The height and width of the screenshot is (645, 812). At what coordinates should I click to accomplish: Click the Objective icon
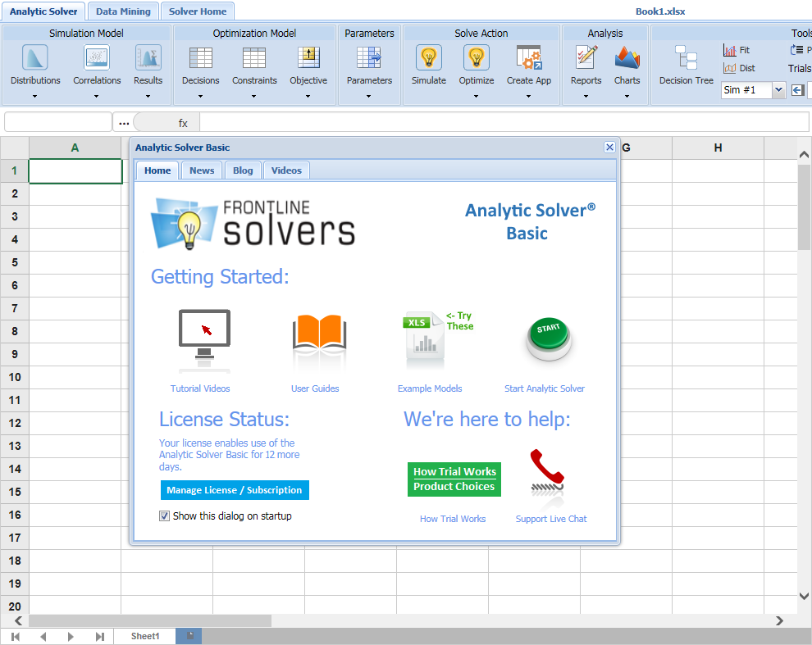(308, 59)
